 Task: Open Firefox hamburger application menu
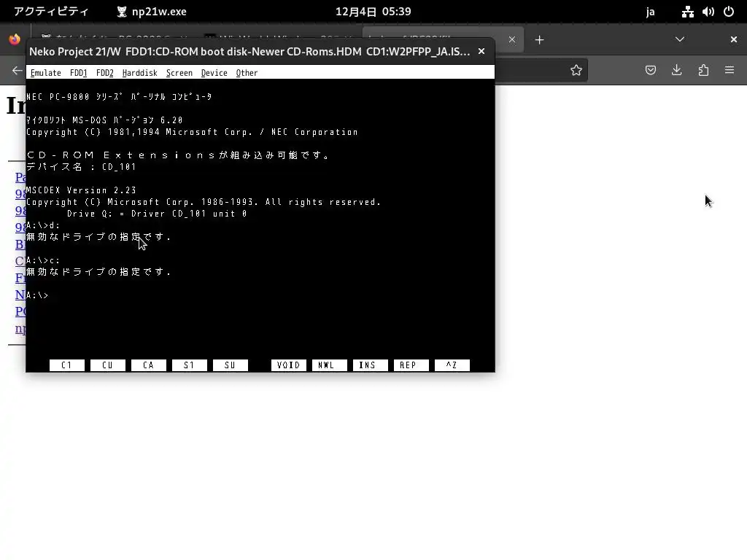(x=729, y=71)
